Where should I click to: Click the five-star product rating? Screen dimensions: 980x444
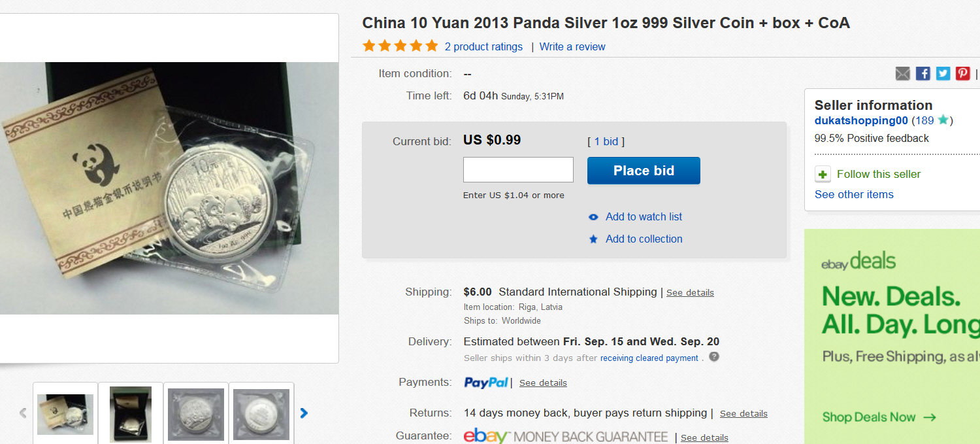coord(400,46)
